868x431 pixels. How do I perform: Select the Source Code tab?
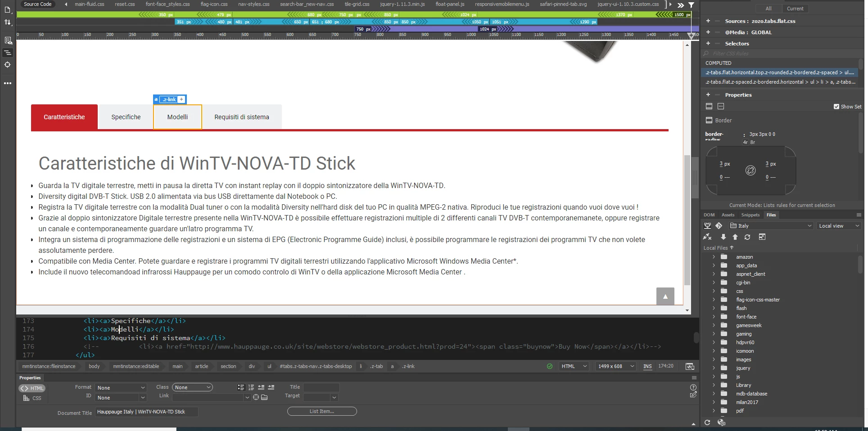coord(37,4)
